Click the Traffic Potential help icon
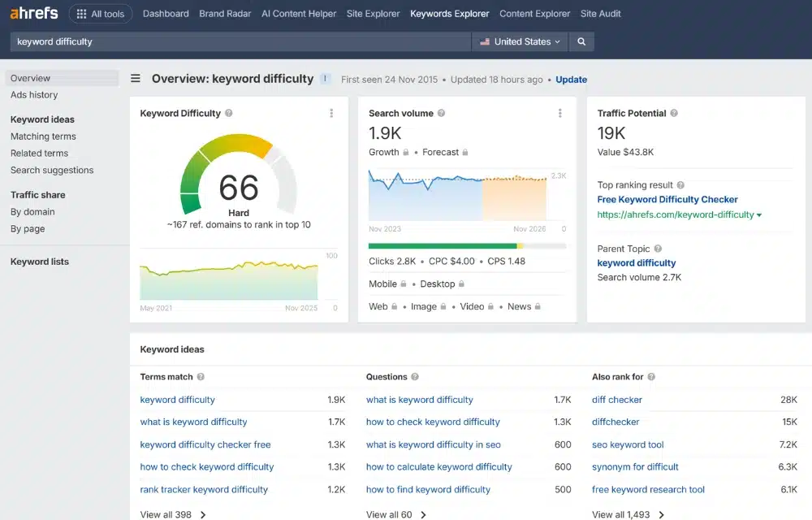This screenshot has width=812, height=520. click(674, 113)
